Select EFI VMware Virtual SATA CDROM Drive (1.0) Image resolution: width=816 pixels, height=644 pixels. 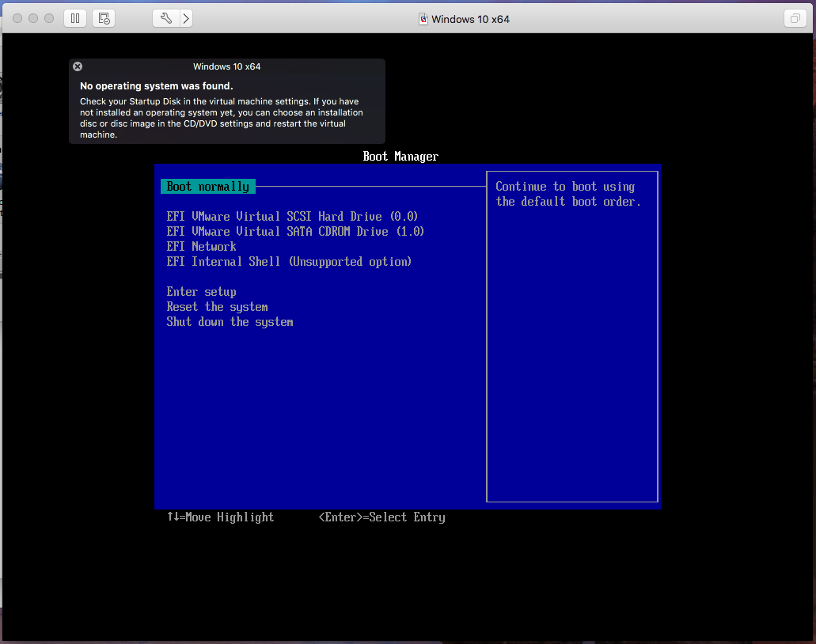(x=295, y=232)
